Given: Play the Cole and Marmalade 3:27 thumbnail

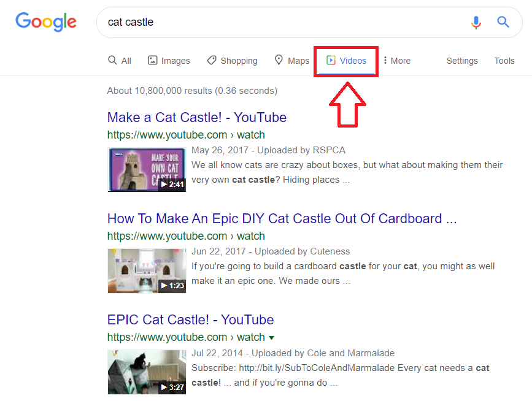Looking at the screenshot, I should click(x=147, y=372).
